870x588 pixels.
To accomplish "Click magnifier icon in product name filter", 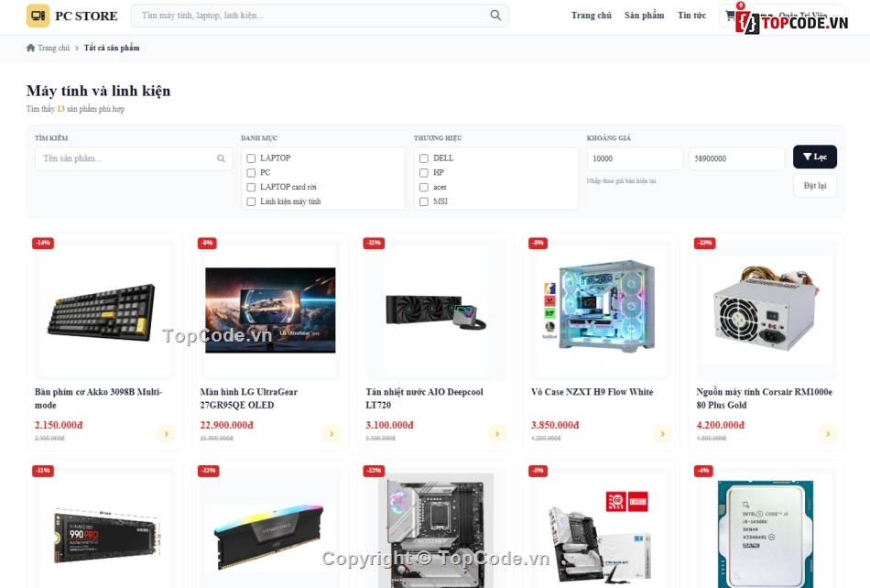I will [x=221, y=158].
